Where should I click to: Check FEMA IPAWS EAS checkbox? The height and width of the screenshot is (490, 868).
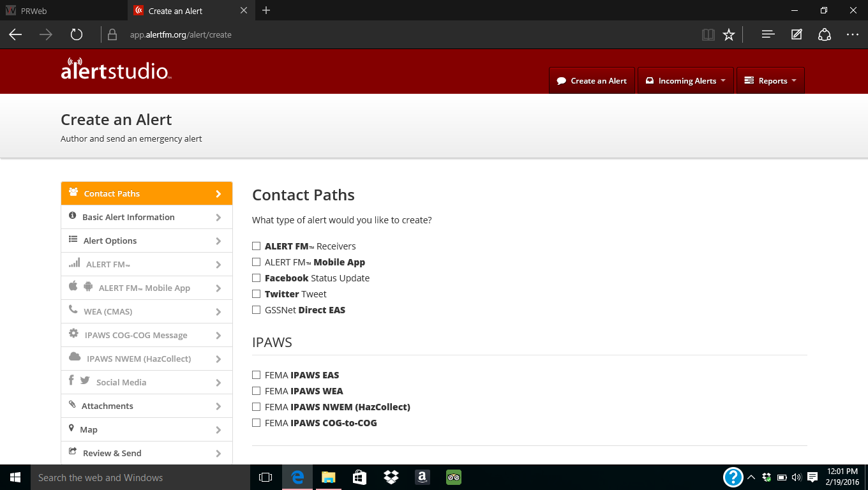(x=257, y=375)
